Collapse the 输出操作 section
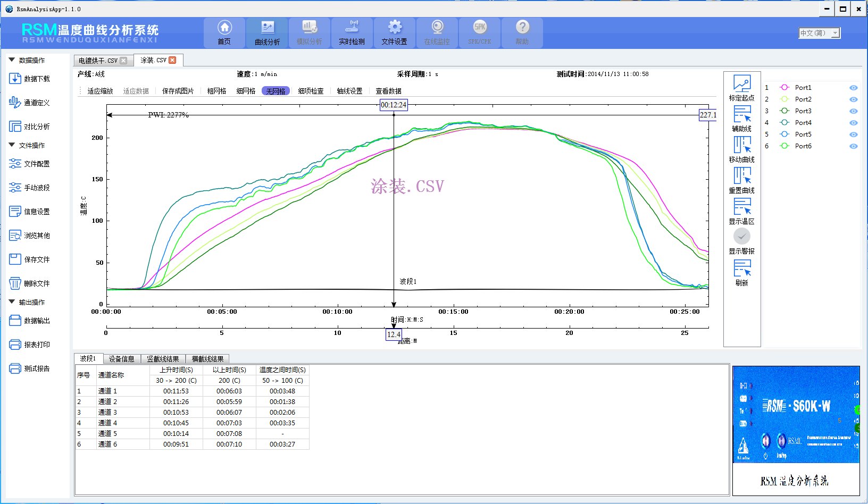The width and height of the screenshot is (868, 504). click(12, 302)
